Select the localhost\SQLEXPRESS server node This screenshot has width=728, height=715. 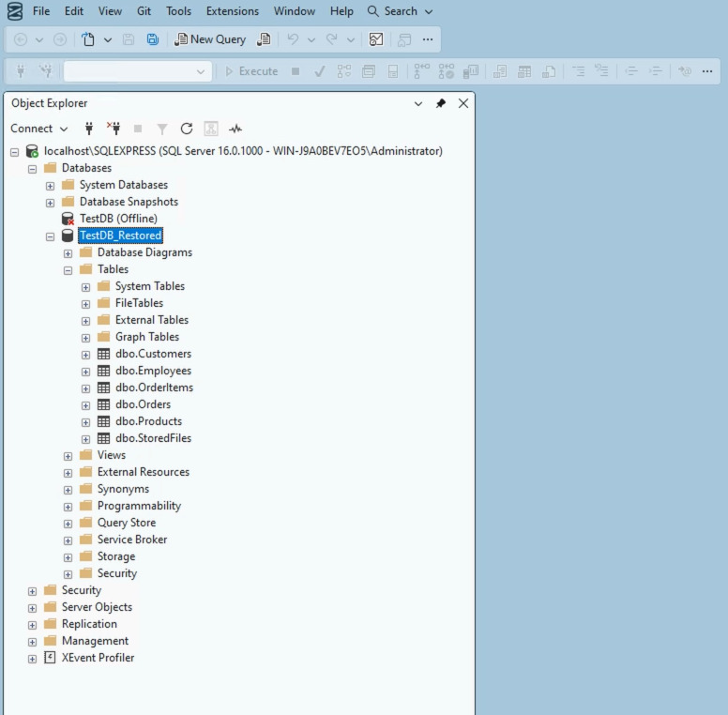pos(243,151)
